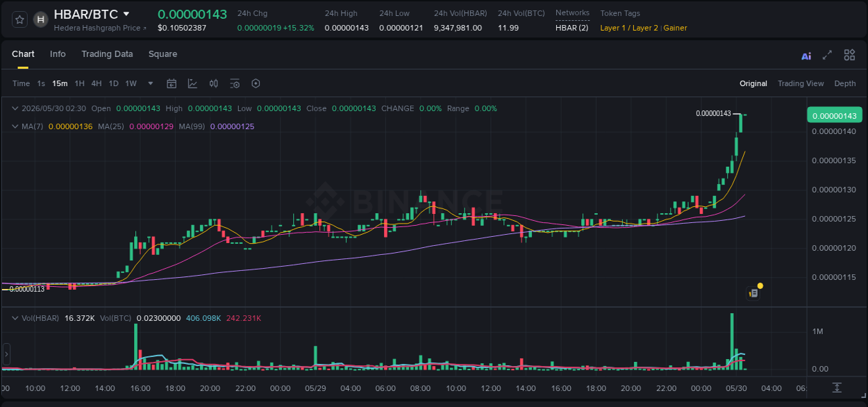Viewport: 868px width, 407px height.
Task: Click the 1M volume axis label
Action: pos(817,331)
